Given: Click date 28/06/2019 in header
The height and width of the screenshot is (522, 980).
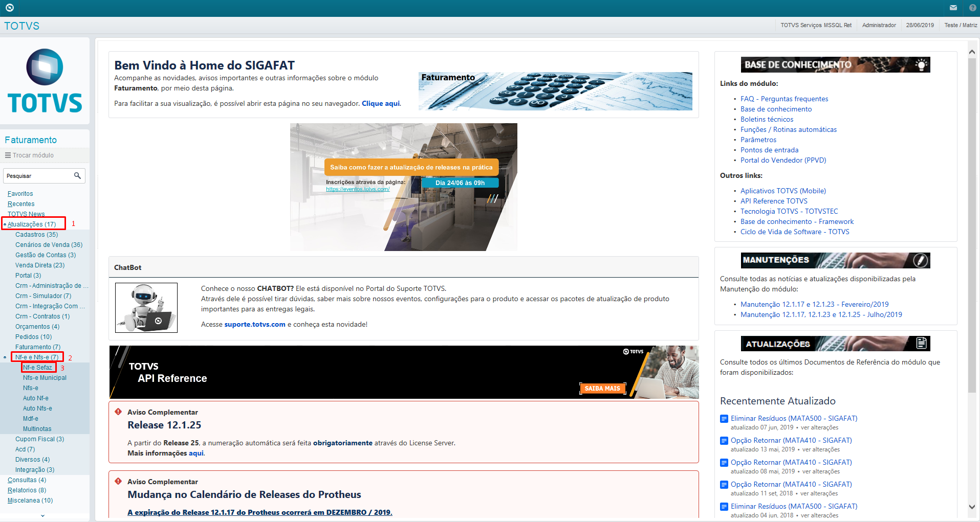Looking at the screenshot, I should click(920, 25).
